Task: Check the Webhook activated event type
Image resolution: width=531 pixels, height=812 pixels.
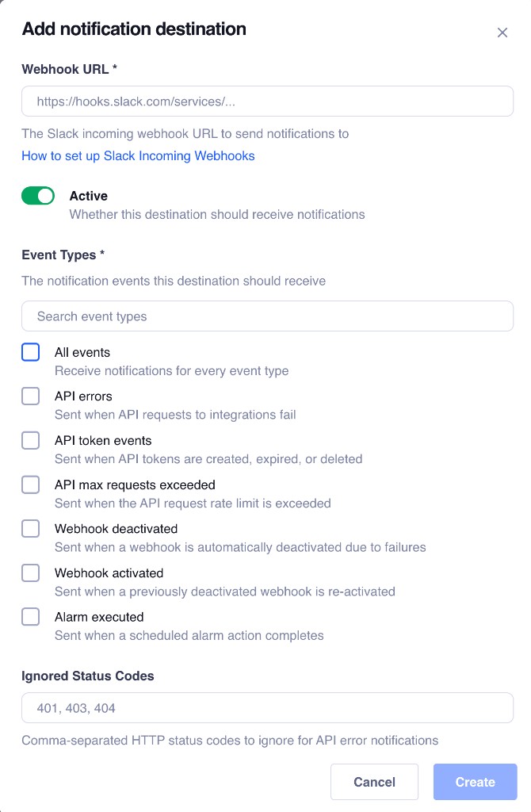Action: click(x=30, y=573)
